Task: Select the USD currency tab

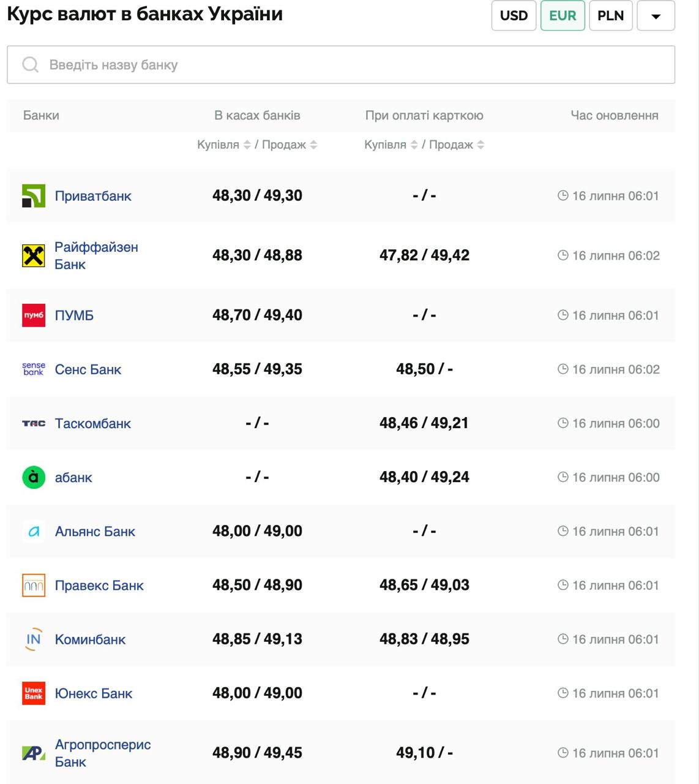Action: pos(514,15)
